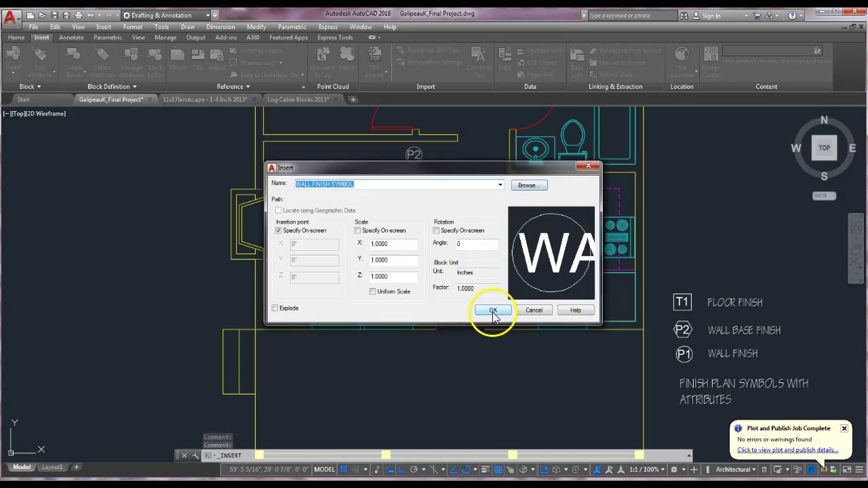Click the TOP face of the ViewCube
Viewport: 868px width, 488px height.
click(824, 148)
